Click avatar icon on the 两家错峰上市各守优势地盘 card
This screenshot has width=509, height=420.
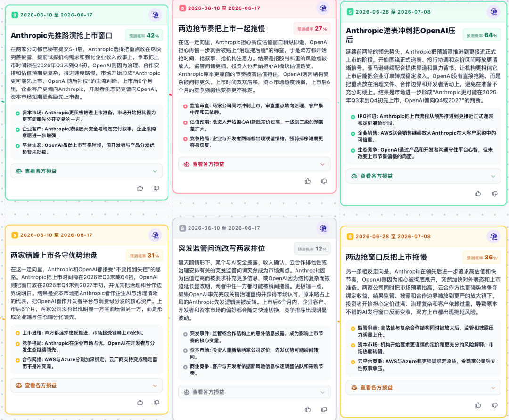(156, 235)
